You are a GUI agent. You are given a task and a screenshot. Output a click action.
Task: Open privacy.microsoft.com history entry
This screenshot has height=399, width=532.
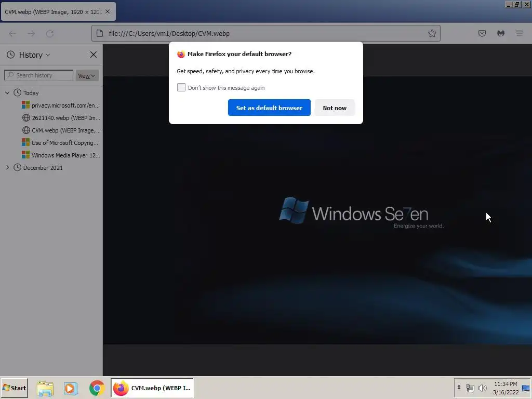(61, 105)
